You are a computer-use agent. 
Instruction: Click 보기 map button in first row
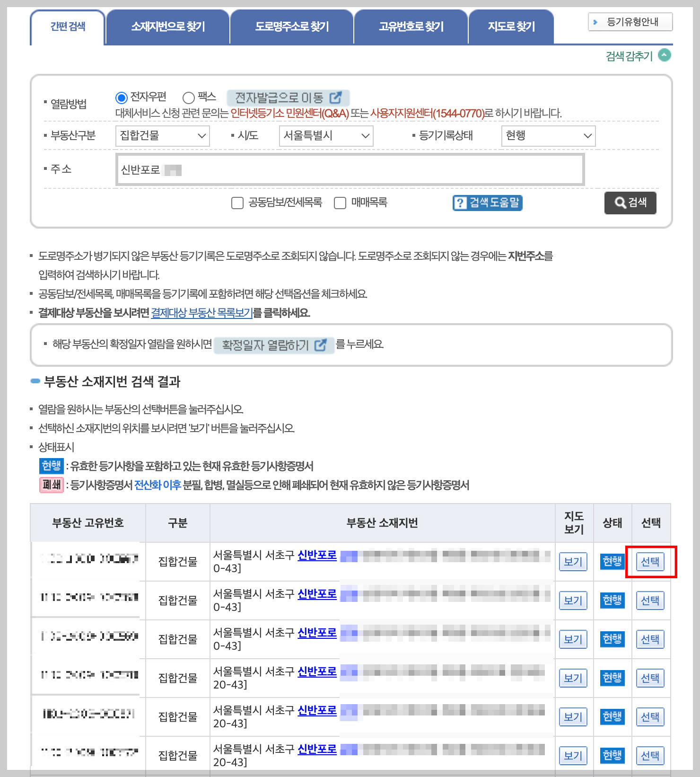(573, 562)
